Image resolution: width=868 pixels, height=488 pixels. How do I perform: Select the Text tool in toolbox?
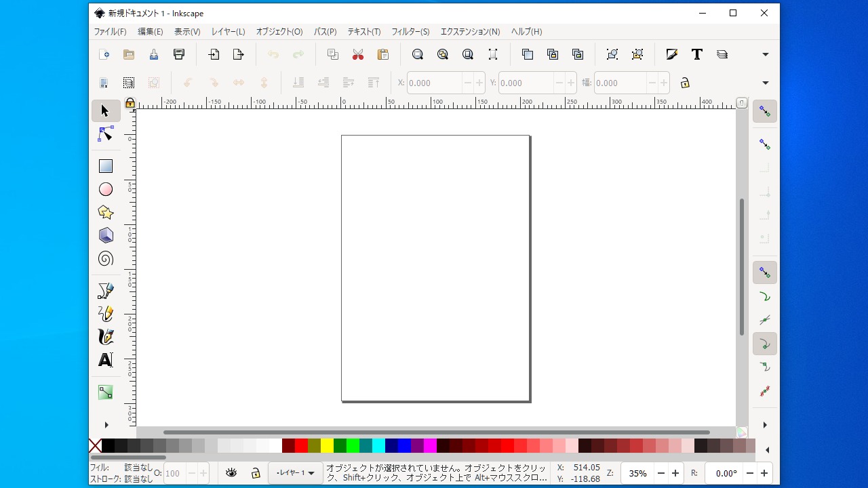(x=105, y=360)
